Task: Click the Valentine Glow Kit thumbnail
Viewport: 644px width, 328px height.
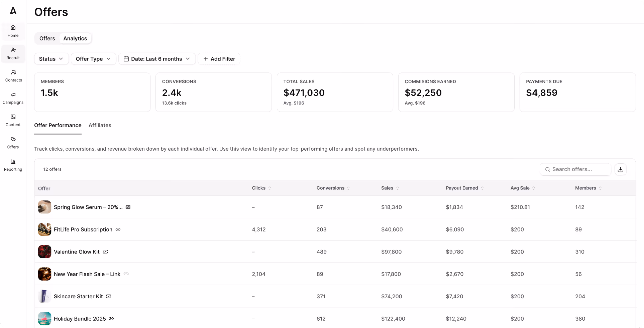Action: pyautogui.click(x=44, y=252)
